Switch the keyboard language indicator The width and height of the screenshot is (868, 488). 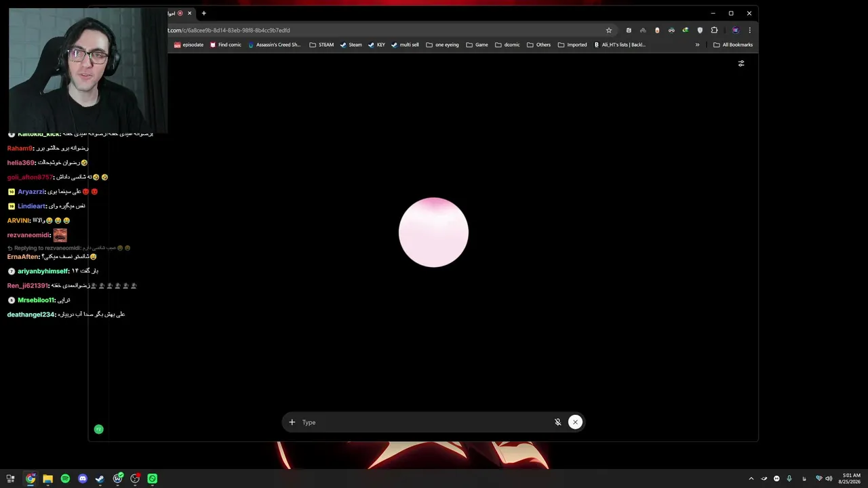coord(804,479)
